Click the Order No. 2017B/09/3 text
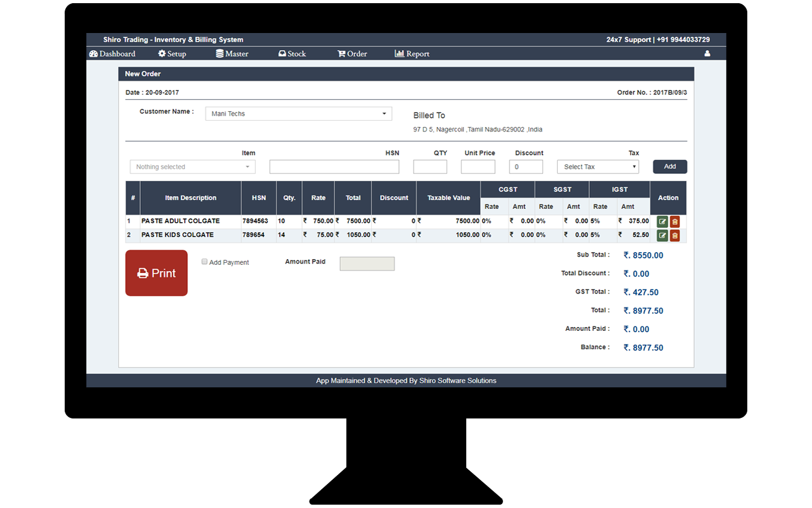The height and width of the screenshot is (508, 812). (652, 93)
